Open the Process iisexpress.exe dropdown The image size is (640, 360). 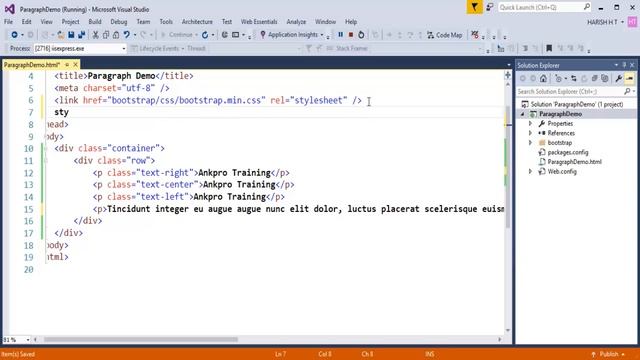pos(124,49)
